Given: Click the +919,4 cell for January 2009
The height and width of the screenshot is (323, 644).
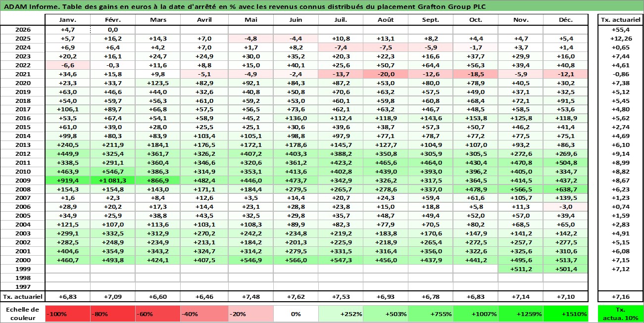Looking at the screenshot, I should click(67, 181).
